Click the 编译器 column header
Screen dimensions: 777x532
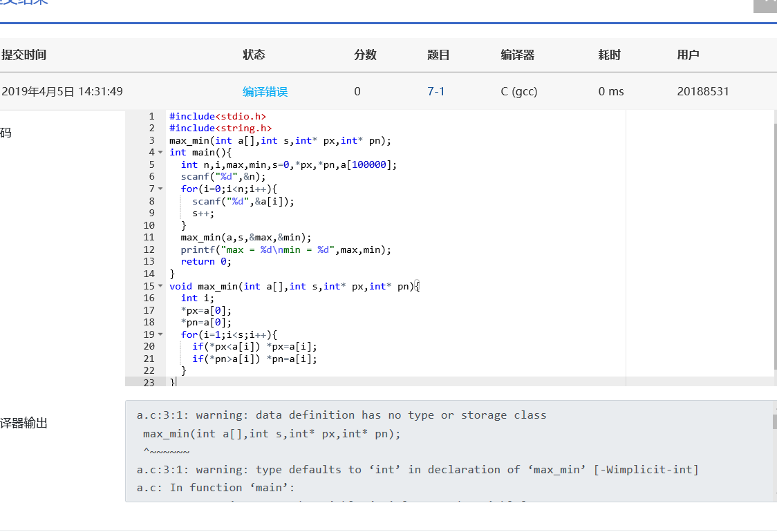point(518,55)
